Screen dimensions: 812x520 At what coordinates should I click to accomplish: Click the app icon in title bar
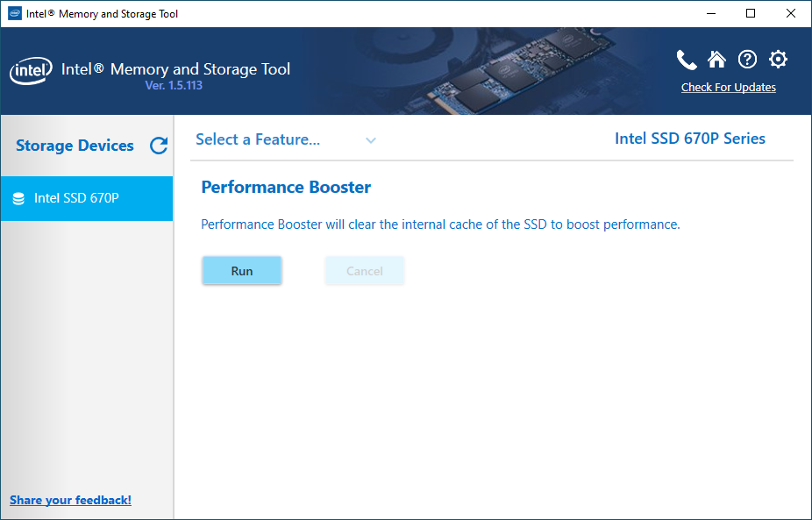click(15, 13)
